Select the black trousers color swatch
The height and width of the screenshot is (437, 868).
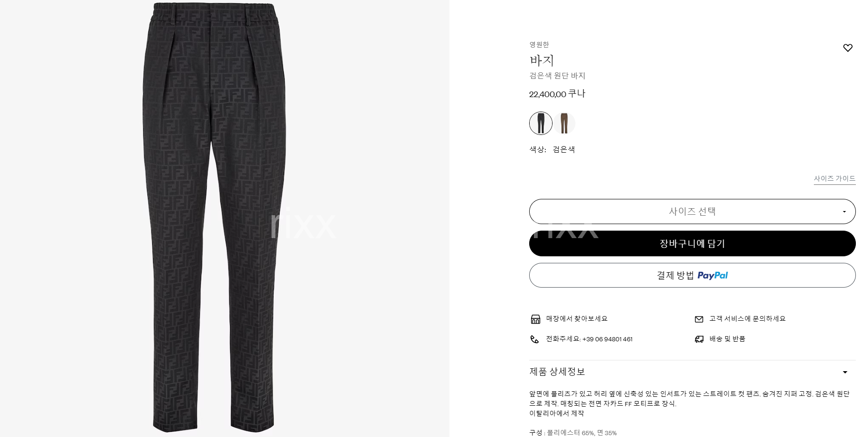click(541, 123)
